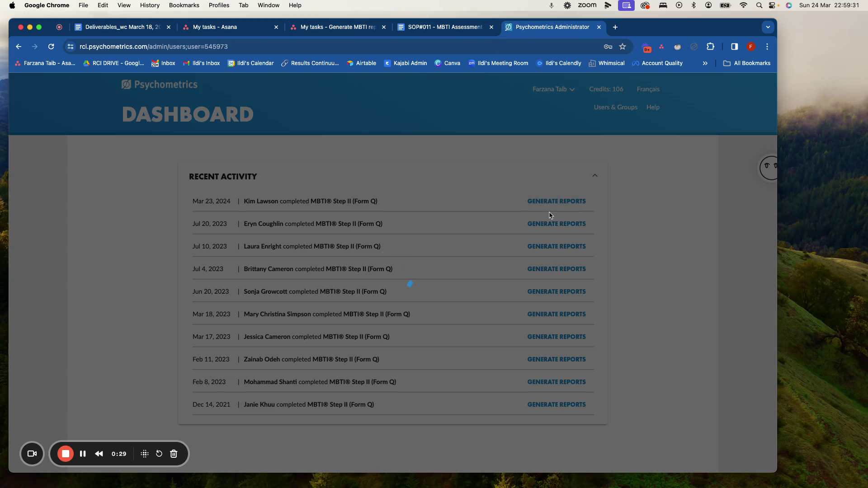Collapse the Recent Activity section
Image resolution: width=868 pixels, height=488 pixels.
(595, 176)
